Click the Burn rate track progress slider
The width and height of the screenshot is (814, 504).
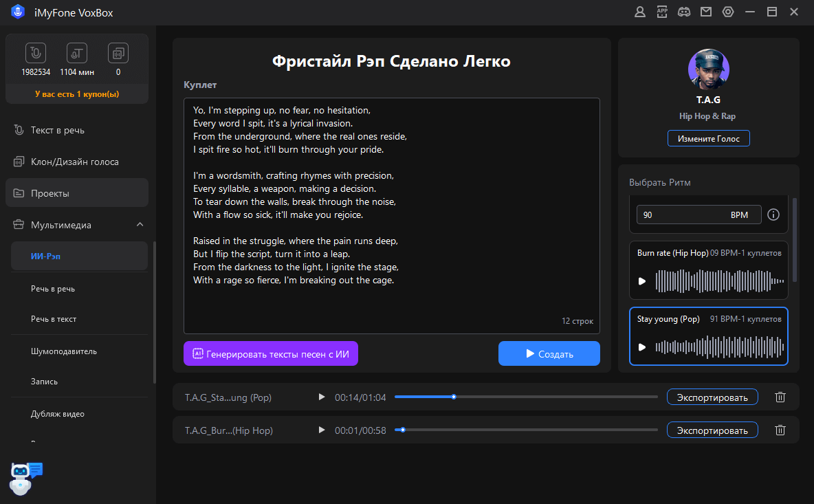click(526, 430)
